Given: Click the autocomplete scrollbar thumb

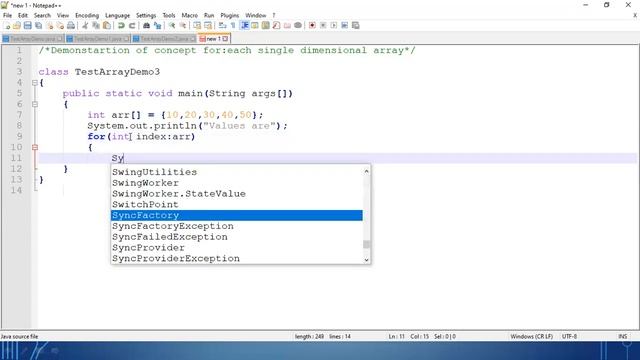Looking at the screenshot, I should 367,244.
